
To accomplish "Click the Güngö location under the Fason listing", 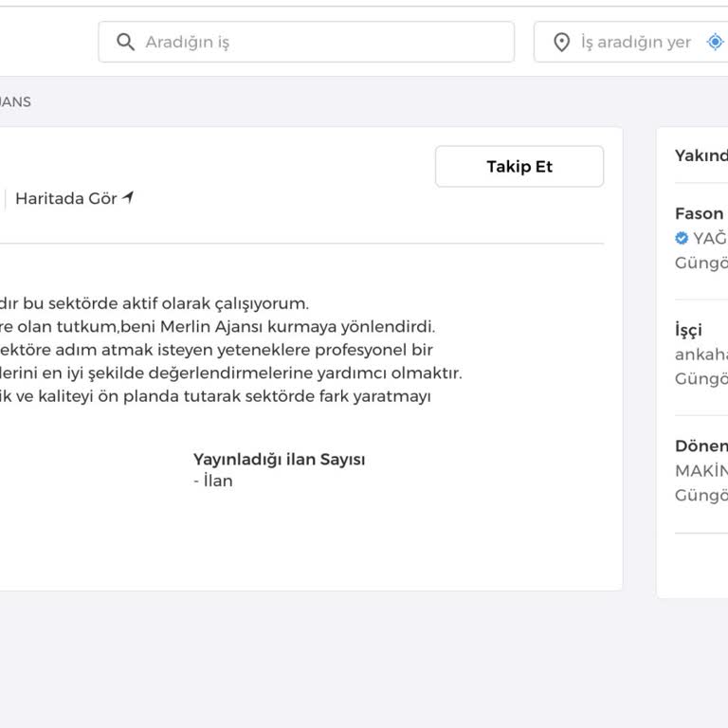I will coord(701,263).
